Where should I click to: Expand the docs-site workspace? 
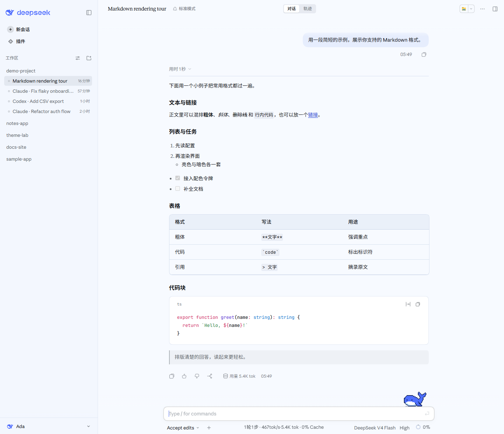(16, 147)
